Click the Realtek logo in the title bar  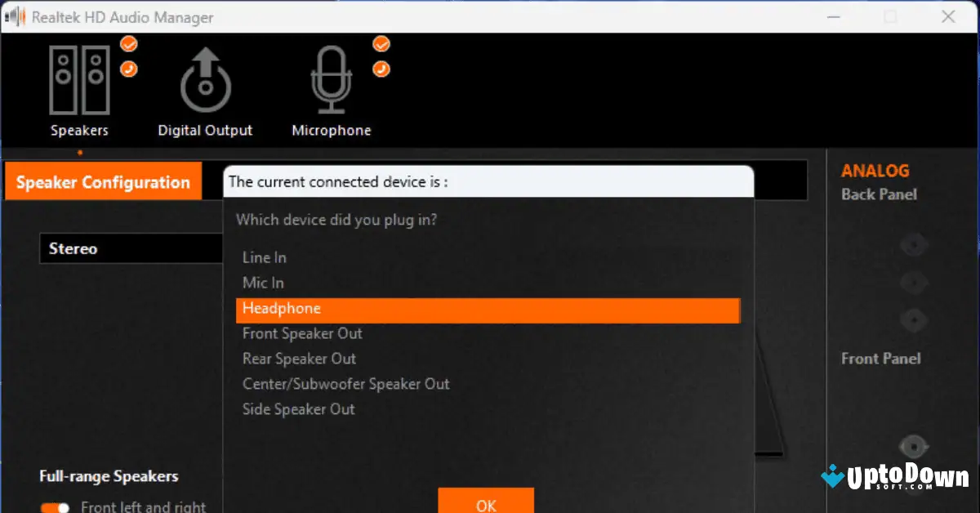[15, 16]
